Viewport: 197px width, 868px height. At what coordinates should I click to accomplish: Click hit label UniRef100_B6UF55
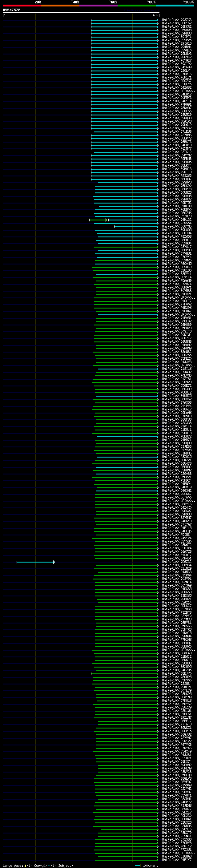coord(177,111)
